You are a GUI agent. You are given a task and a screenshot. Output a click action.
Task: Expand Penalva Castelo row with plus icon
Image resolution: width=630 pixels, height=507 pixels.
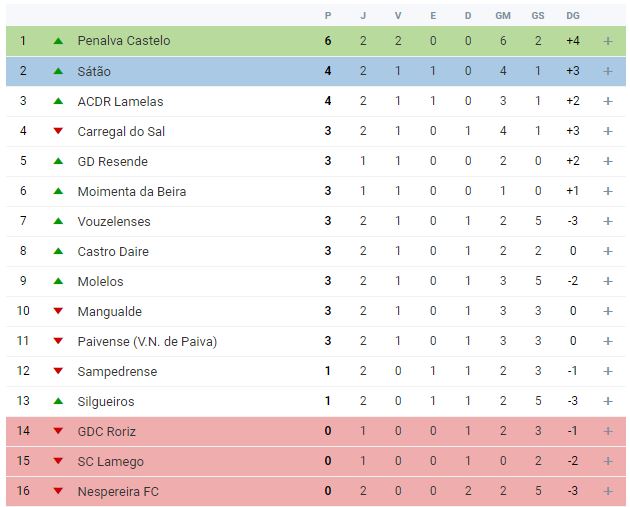[x=607, y=41]
